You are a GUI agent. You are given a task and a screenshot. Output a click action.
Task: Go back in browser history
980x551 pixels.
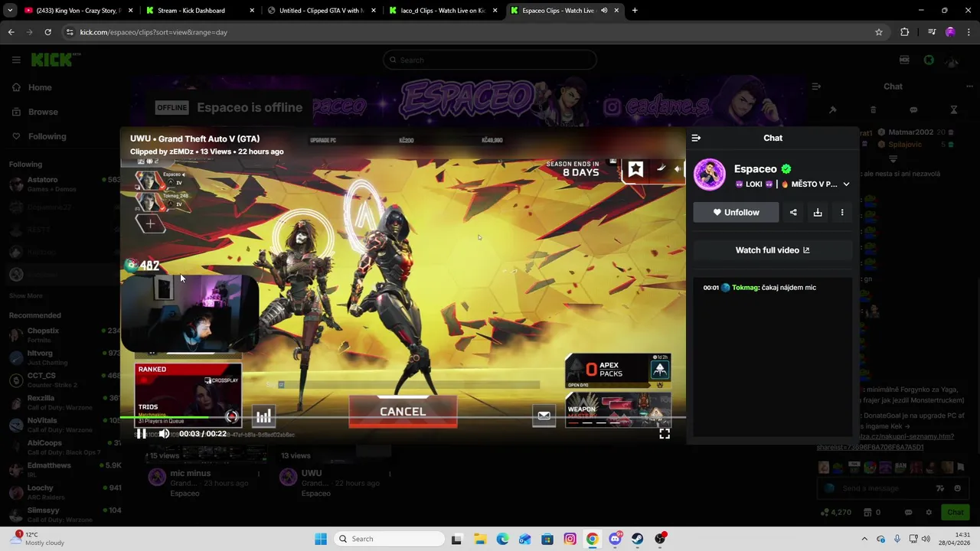(11, 32)
